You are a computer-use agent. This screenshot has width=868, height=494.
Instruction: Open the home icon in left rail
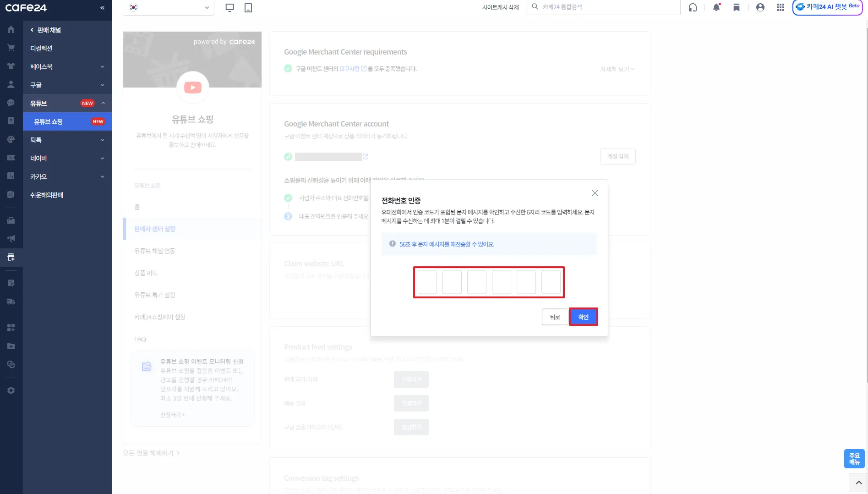(x=11, y=30)
